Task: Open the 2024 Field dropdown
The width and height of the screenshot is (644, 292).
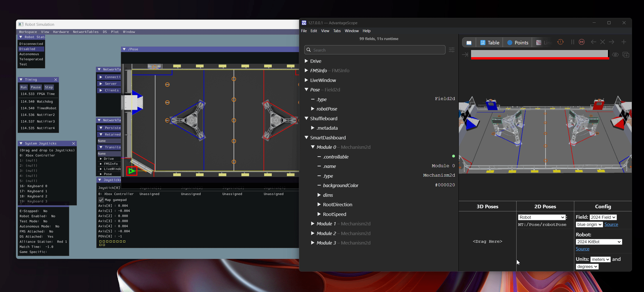Action: pos(603,217)
